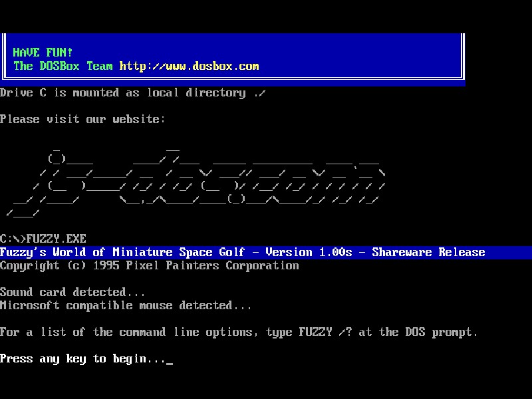Click 'Press any key to begin...' prompt
The image size is (532, 399).
(x=82, y=358)
